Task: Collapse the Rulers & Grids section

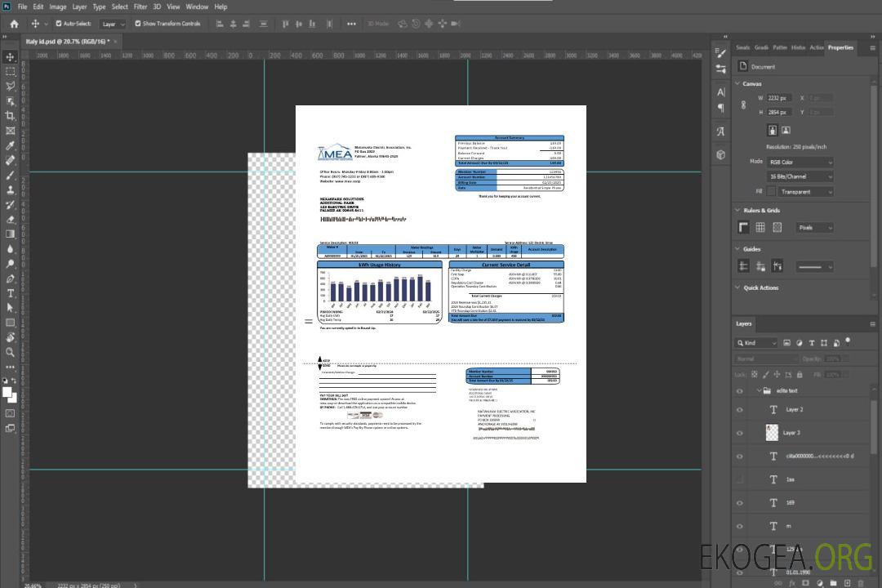Action: pyautogui.click(x=737, y=211)
